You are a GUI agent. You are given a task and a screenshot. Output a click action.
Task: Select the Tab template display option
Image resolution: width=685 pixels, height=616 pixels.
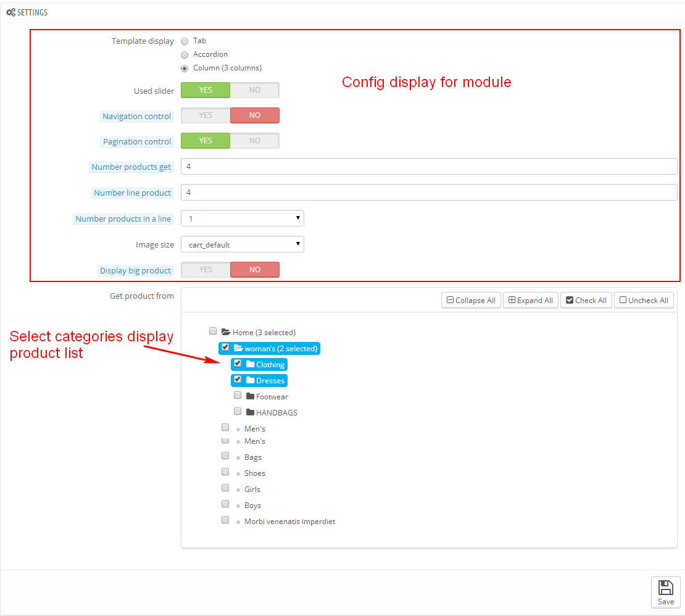pyautogui.click(x=185, y=41)
